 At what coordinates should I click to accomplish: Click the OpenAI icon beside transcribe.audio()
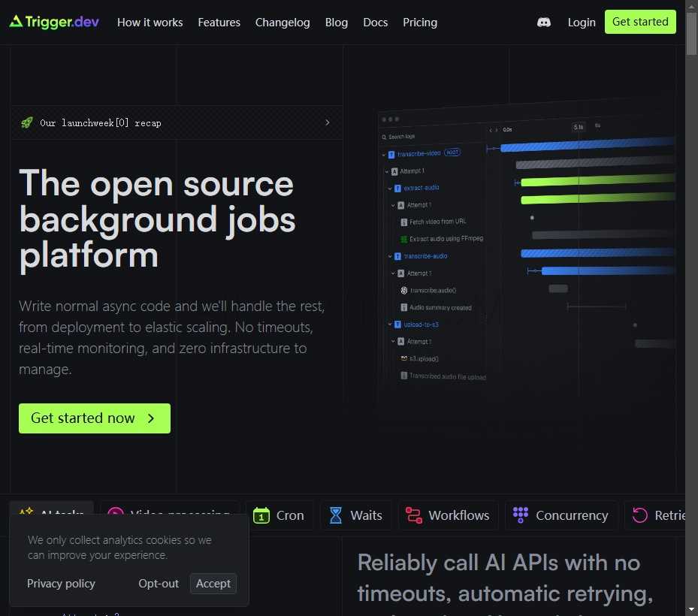[x=403, y=290]
